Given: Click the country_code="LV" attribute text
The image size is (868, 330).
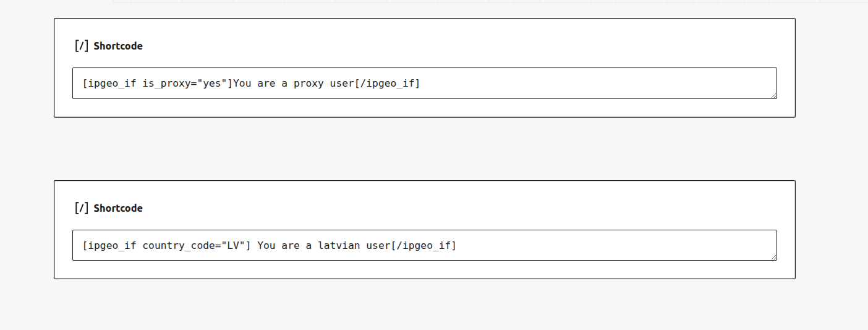Looking at the screenshot, I should coord(194,246).
